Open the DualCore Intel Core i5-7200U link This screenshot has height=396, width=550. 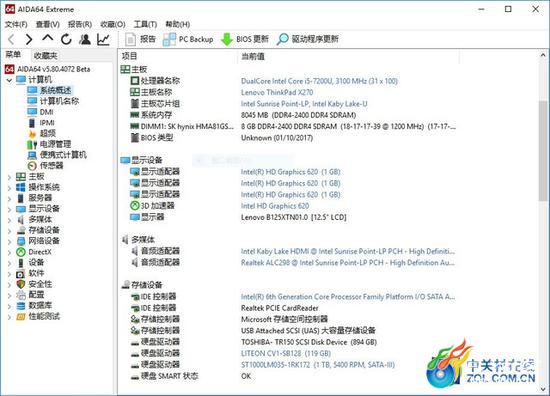coord(319,81)
